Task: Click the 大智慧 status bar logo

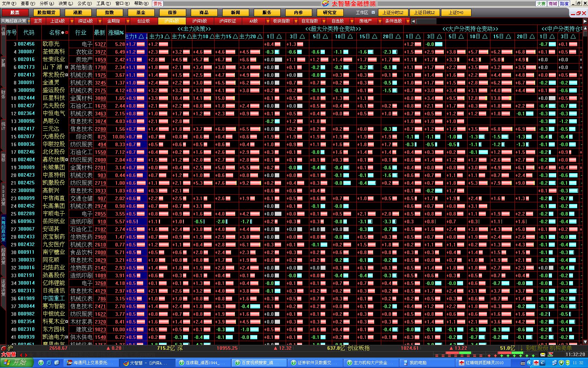Action: click(8, 354)
